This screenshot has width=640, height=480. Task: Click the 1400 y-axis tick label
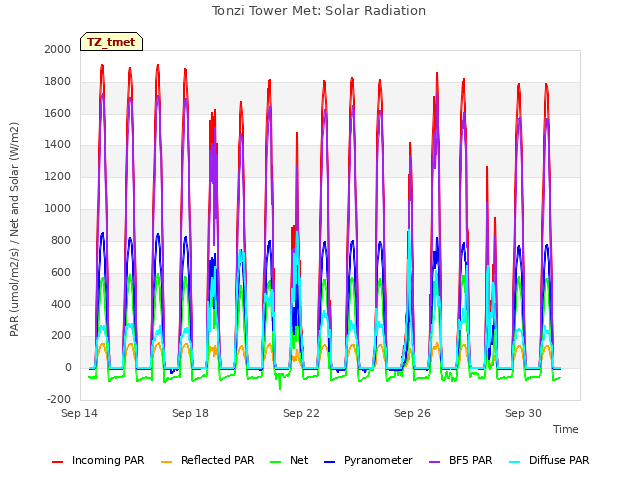point(58,145)
